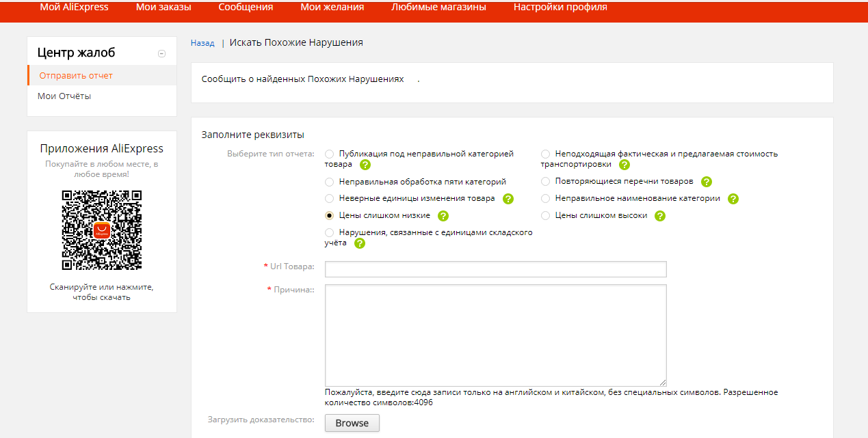Click 'Приложения AliExpress' heading

tap(102, 148)
